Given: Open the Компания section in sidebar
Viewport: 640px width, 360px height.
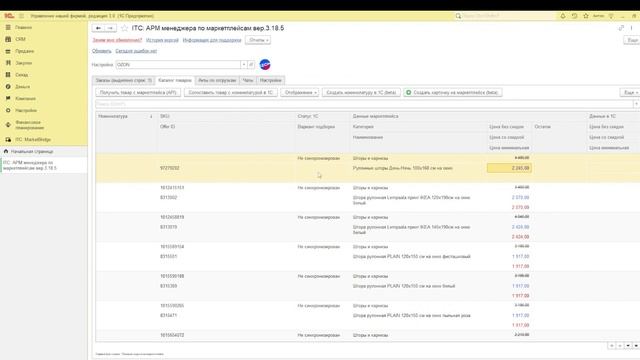Looking at the screenshot, I should tap(25, 98).
